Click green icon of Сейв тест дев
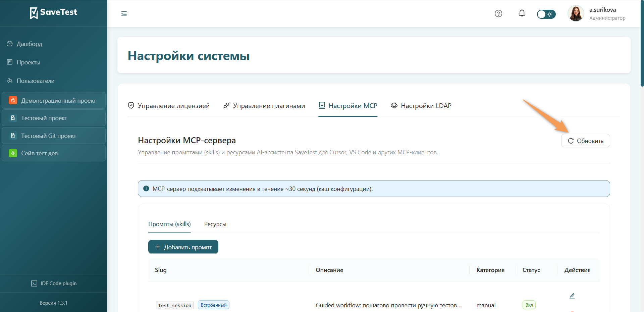This screenshot has width=644, height=312. click(x=13, y=153)
